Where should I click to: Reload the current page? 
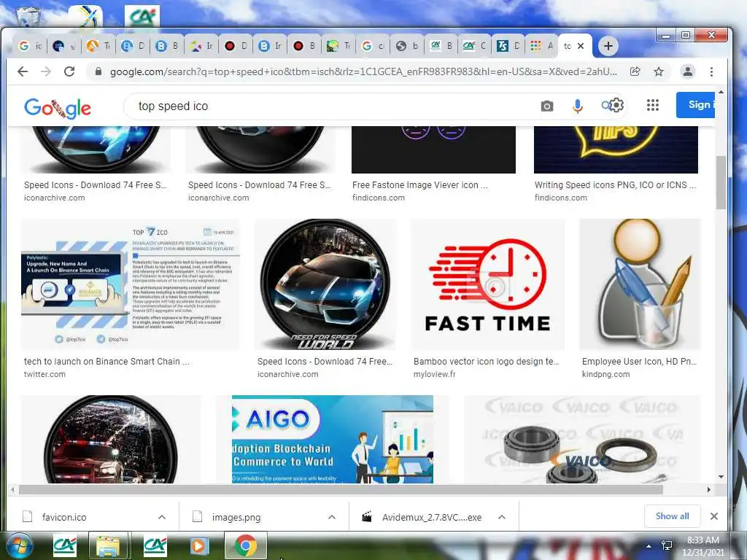click(69, 71)
